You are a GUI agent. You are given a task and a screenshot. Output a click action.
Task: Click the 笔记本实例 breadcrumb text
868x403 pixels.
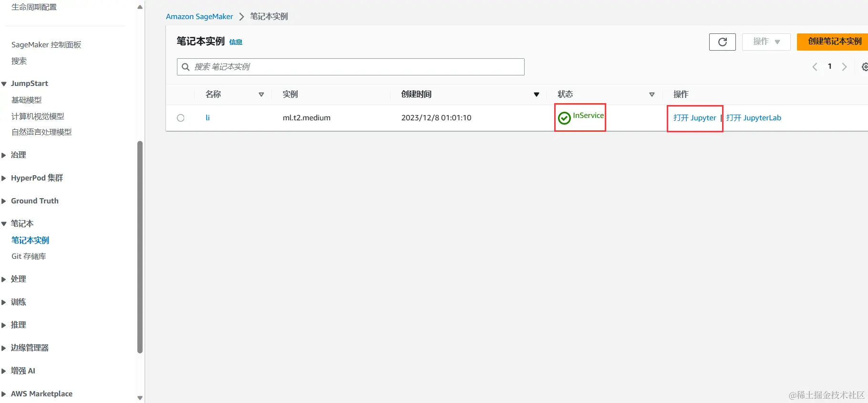coord(269,17)
